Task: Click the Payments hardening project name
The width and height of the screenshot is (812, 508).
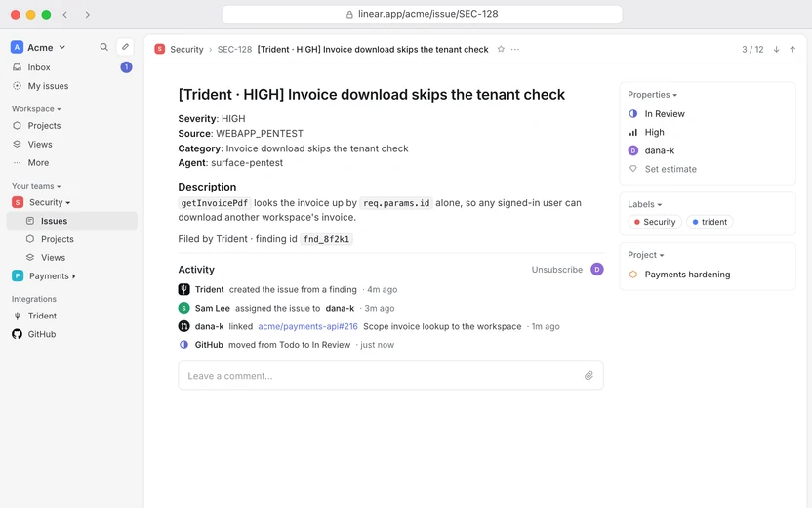Action: (x=687, y=275)
